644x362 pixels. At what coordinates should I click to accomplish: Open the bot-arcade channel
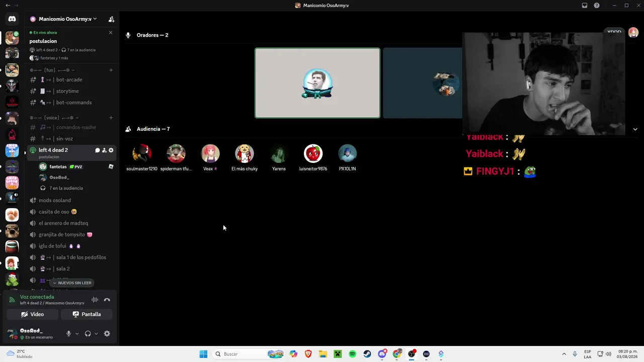pyautogui.click(x=70, y=79)
